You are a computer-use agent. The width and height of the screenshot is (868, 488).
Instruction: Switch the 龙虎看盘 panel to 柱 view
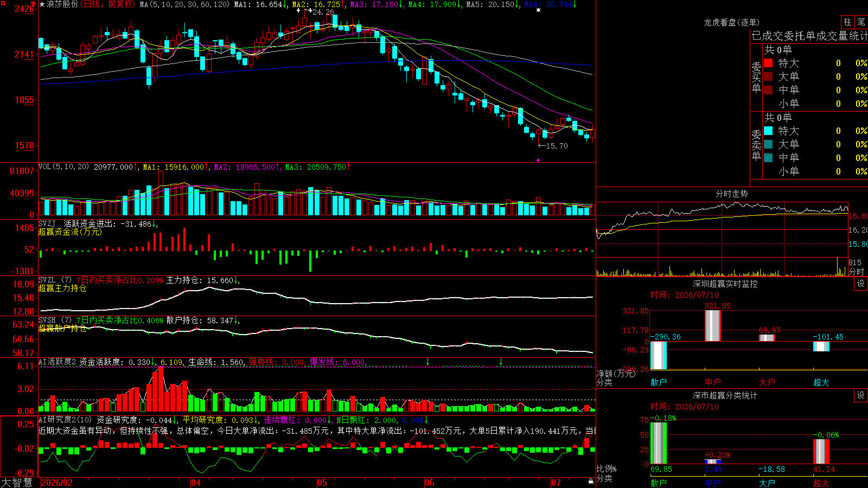tap(847, 22)
